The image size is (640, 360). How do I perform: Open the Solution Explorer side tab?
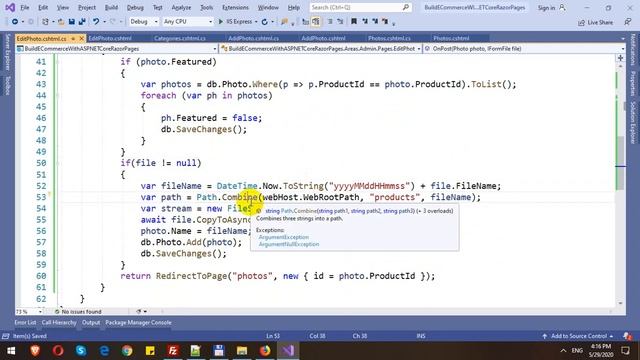[x=633, y=123]
